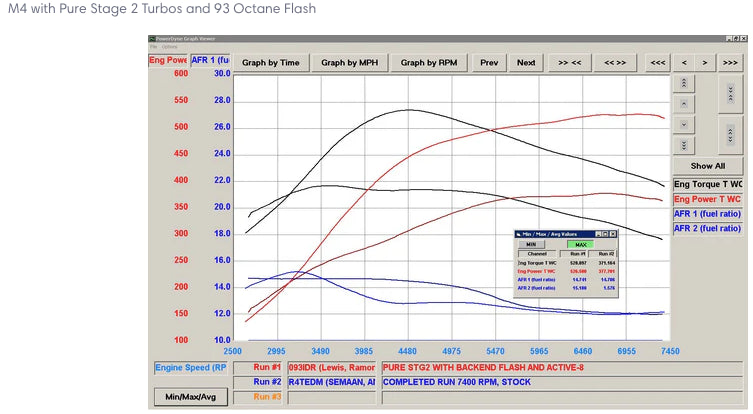Viewport: 753px width, 414px height.
Task: Click the '>> <<' horizontal compress button
Action: pos(570,62)
